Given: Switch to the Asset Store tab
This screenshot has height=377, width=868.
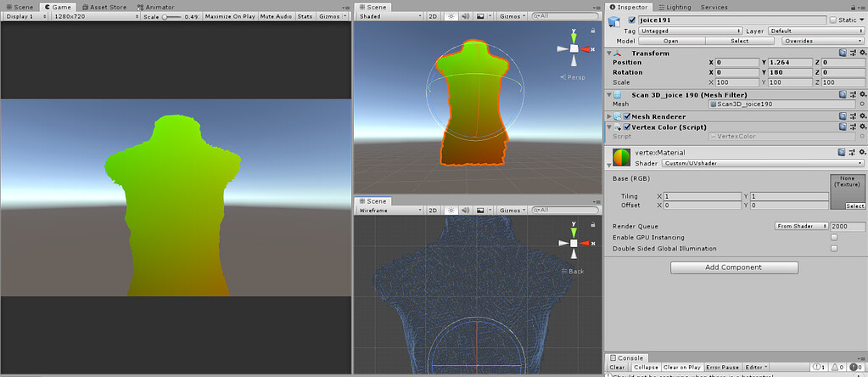Looking at the screenshot, I should click(105, 7).
